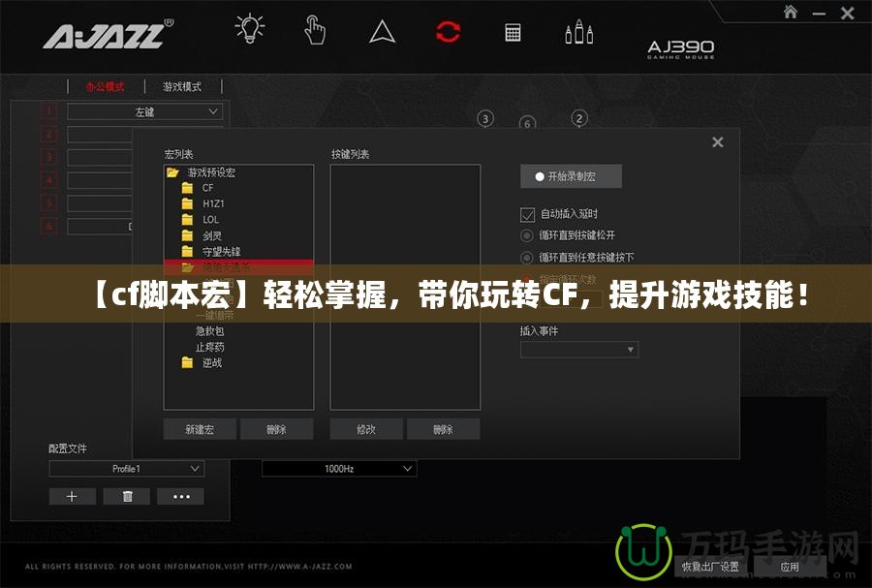872x588 pixels.
Task: Open more profile options ellipsis button
Action: [181, 497]
